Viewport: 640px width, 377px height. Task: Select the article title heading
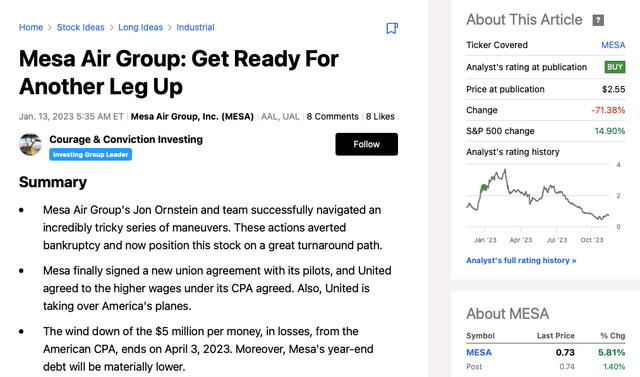click(x=179, y=73)
